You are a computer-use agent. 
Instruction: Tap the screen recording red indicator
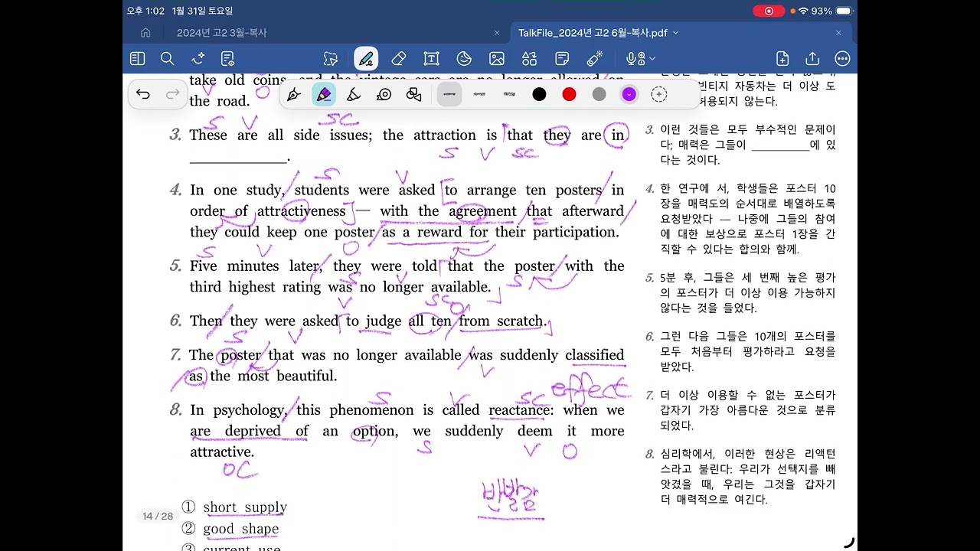[769, 11]
